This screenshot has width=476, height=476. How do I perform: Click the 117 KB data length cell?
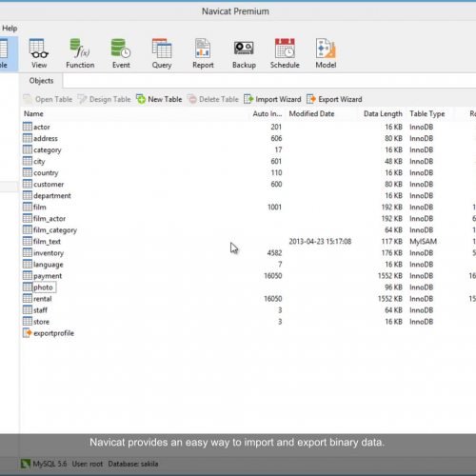point(391,242)
